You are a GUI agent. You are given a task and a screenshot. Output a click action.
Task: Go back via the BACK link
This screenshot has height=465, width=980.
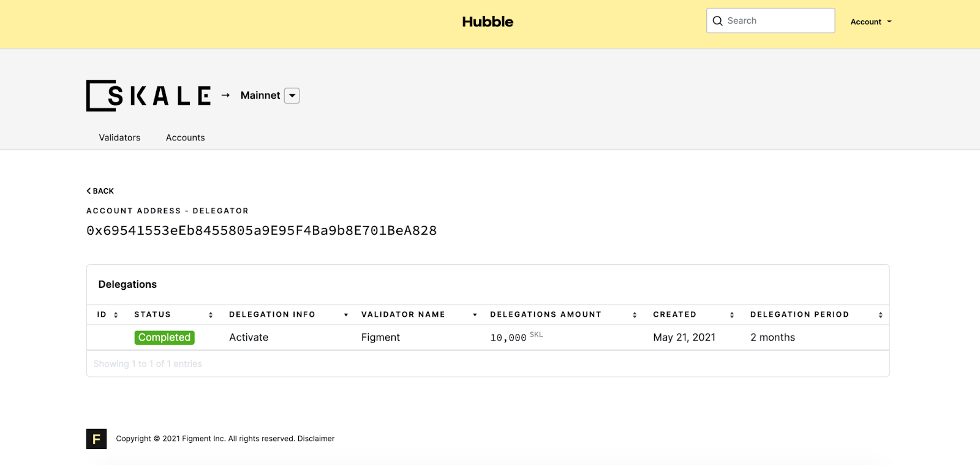[100, 191]
